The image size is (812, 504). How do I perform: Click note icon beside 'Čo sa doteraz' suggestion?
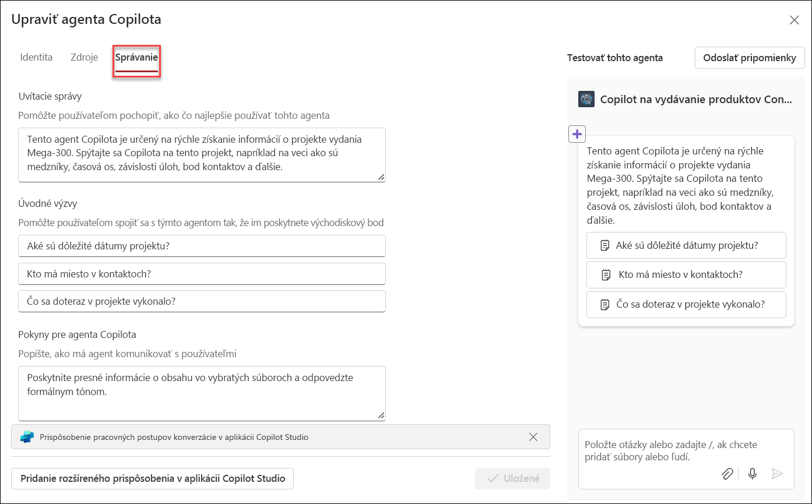605,304
